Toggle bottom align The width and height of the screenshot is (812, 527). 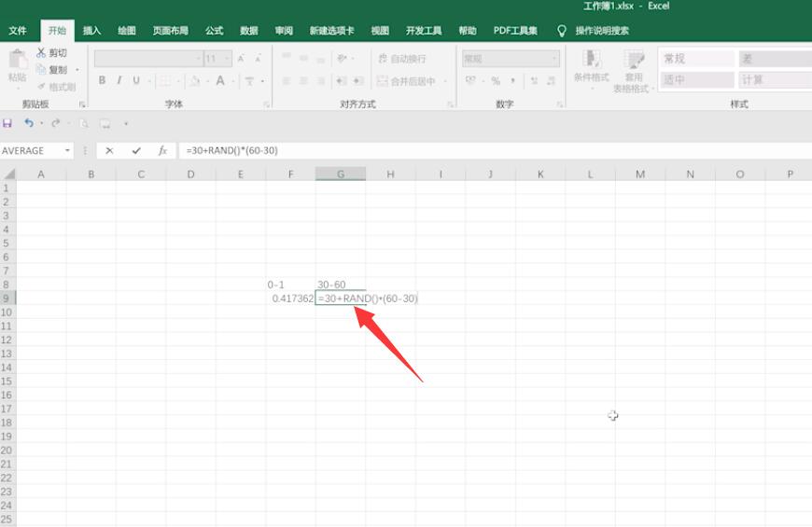tap(321, 59)
